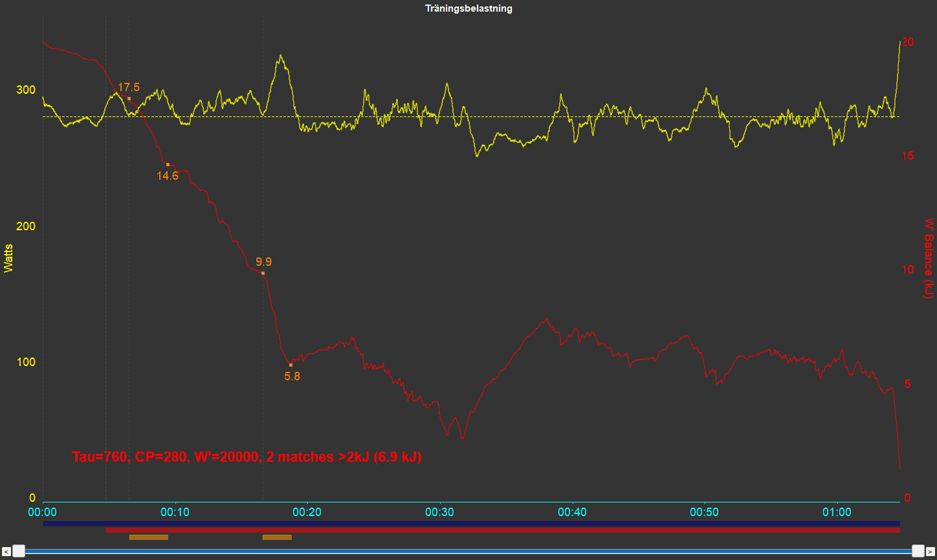Click the 17.5 match marker on W' curve
This screenshot has width=937, height=560.
[129, 99]
